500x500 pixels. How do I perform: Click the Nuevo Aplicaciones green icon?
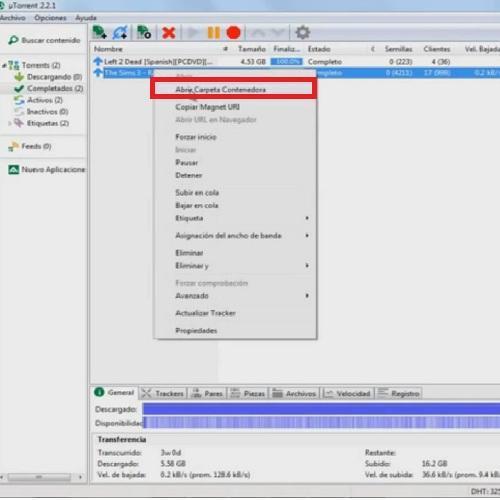pyautogui.click(x=13, y=170)
